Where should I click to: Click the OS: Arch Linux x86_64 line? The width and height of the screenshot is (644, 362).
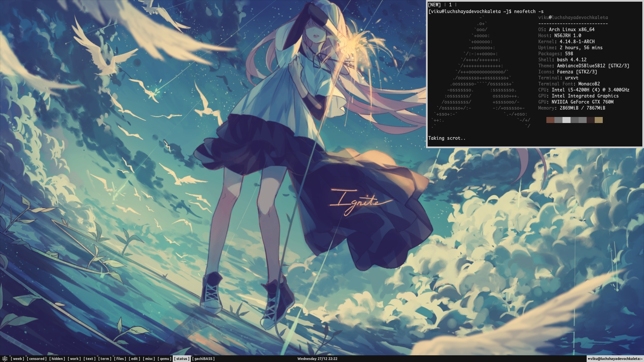click(x=566, y=29)
